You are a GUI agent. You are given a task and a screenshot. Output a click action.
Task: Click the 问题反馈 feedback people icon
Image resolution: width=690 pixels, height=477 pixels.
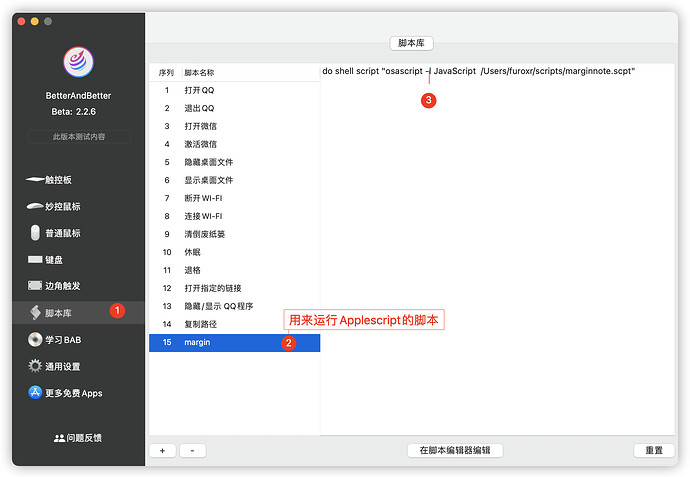pyautogui.click(x=59, y=438)
